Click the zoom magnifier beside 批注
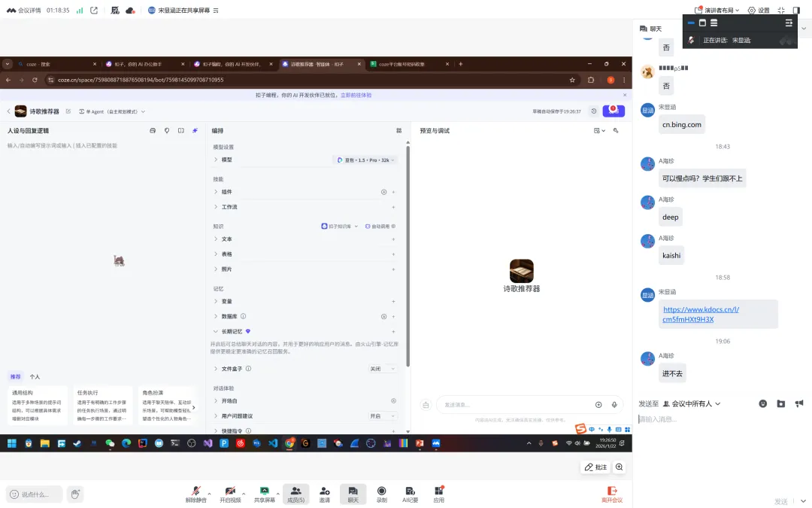812x508 pixels. [x=619, y=467]
